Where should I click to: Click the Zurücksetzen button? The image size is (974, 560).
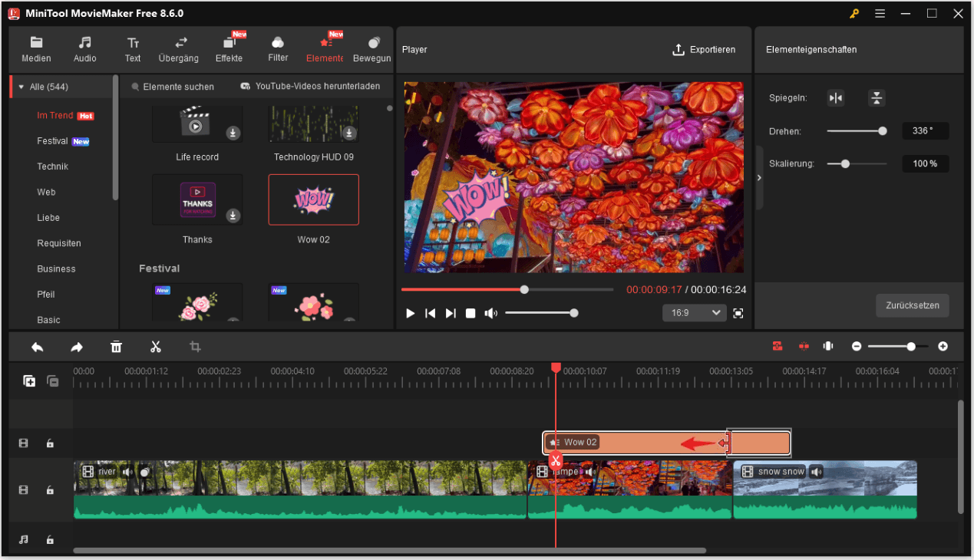click(912, 305)
